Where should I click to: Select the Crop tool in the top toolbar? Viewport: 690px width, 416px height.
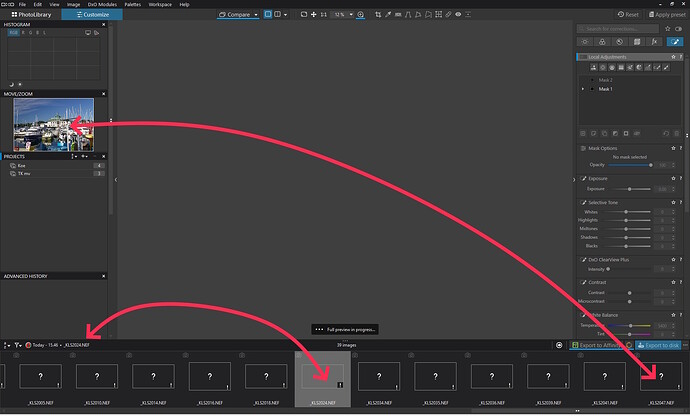tap(378, 15)
